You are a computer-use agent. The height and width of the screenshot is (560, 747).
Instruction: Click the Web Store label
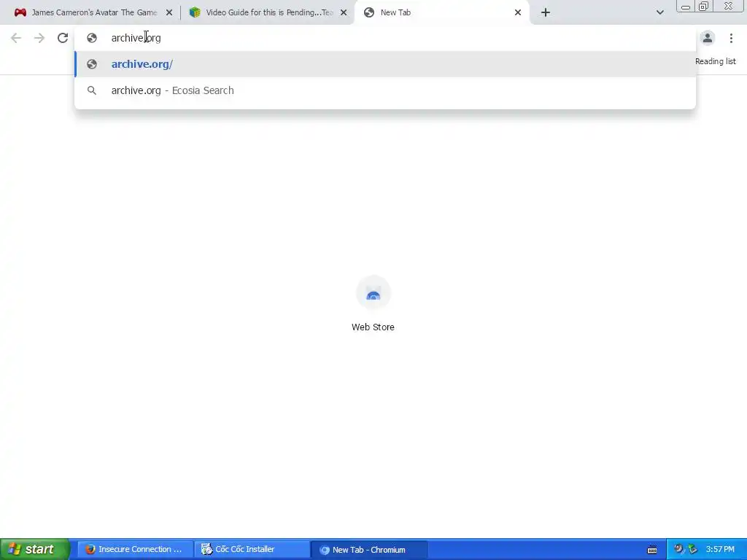(x=373, y=327)
